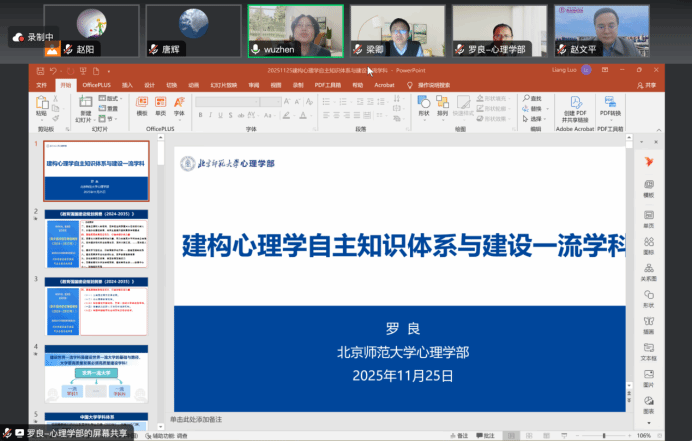Click the 关系图 (diagram) icon in the right sidebar
The width and height of the screenshot is (692, 441).
(x=648, y=272)
